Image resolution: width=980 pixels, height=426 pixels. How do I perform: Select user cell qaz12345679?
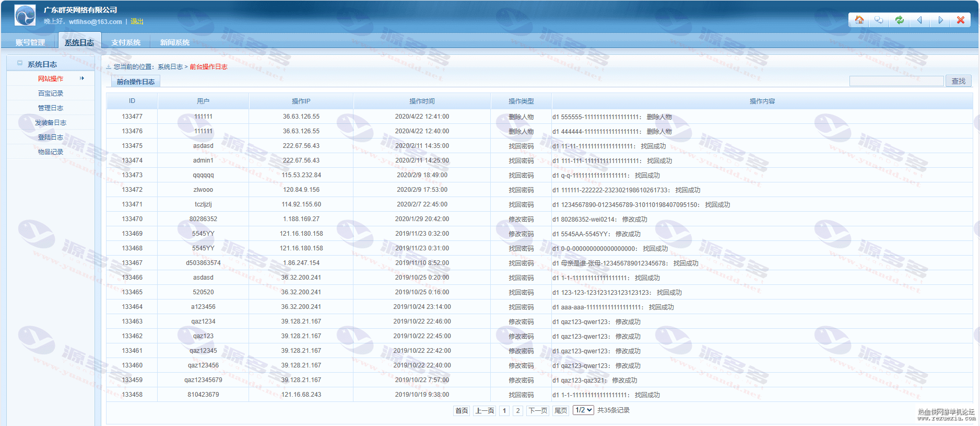point(203,380)
